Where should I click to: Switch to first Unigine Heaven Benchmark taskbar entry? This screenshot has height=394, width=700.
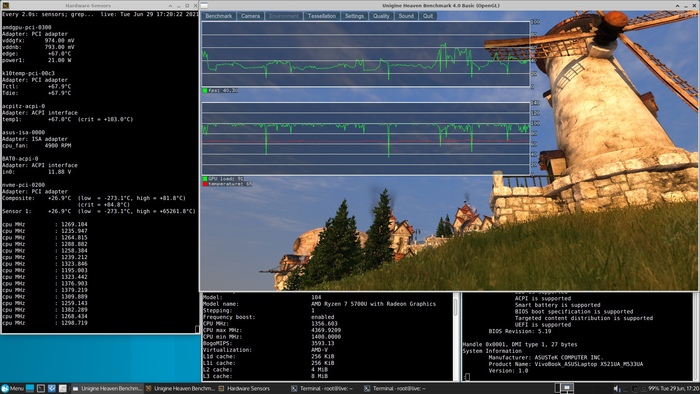click(107, 389)
